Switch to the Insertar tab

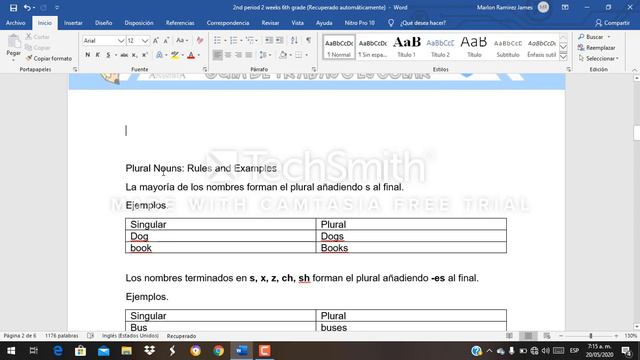[73, 23]
